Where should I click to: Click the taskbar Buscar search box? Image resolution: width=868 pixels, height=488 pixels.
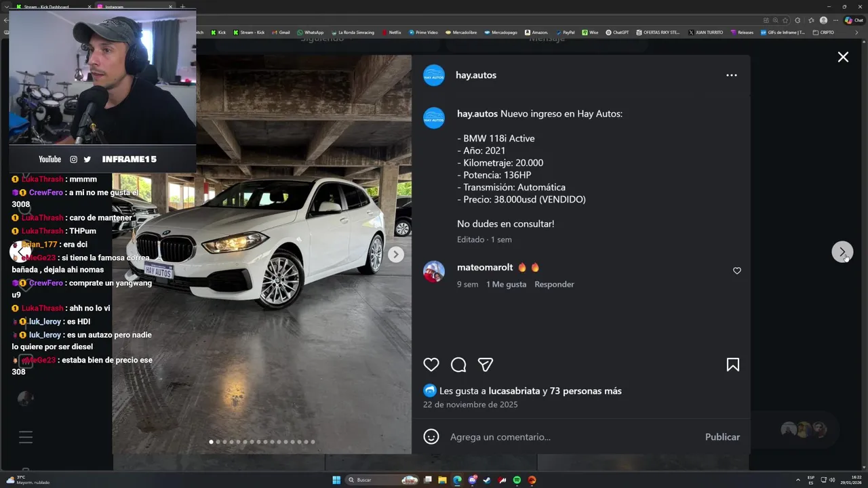(382, 480)
